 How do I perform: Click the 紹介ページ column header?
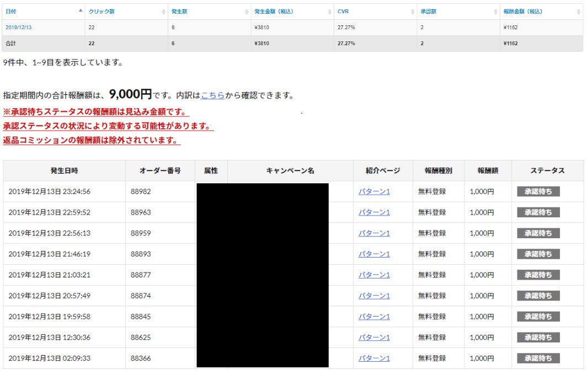click(x=383, y=170)
